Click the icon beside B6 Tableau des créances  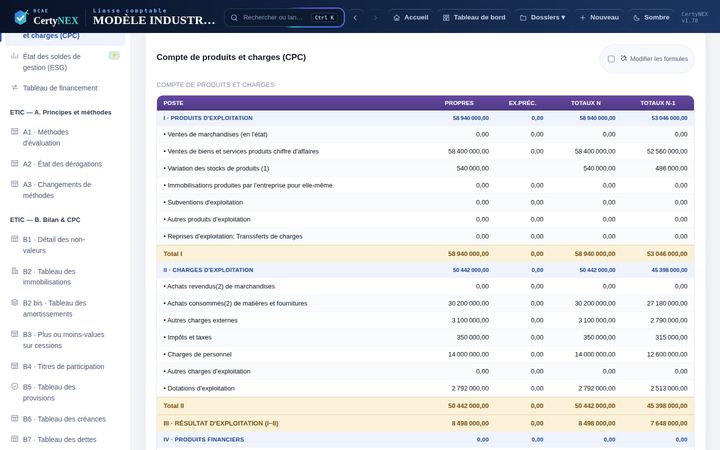point(15,418)
